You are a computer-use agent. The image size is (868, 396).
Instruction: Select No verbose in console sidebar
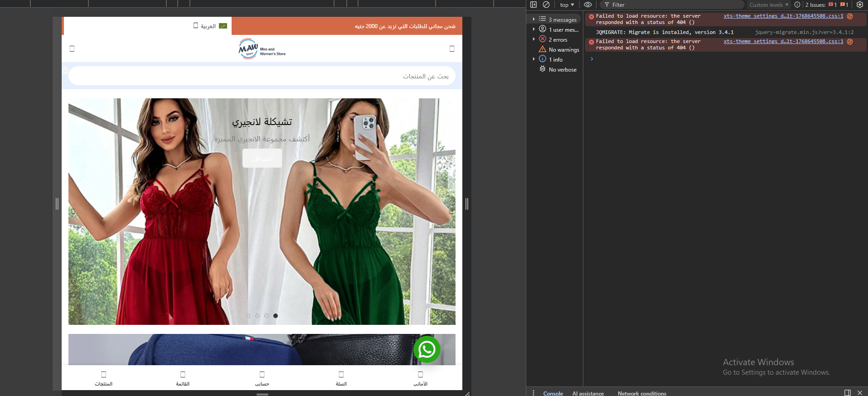tap(558, 69)
